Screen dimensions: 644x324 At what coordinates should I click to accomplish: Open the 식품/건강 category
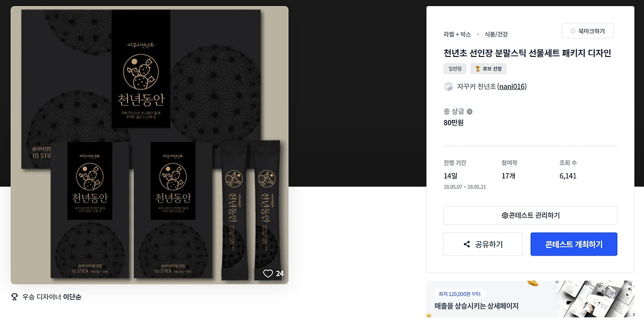pyautogui.click(x=496, y=34)
